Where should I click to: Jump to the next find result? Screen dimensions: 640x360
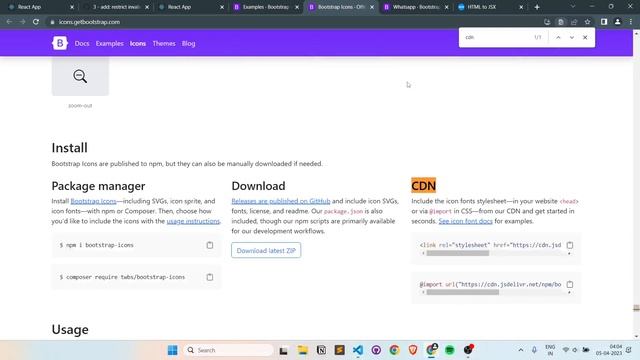572,37
